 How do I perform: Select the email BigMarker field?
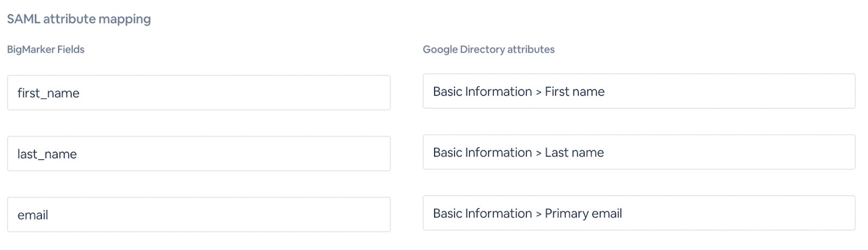point(199,215)
